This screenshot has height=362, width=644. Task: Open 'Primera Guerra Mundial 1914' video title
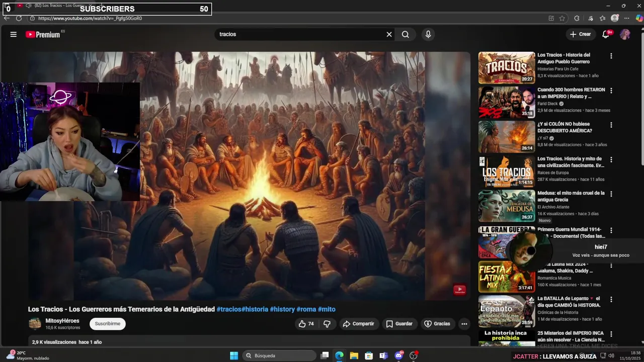pyautogui.click(x=571, y=232)
